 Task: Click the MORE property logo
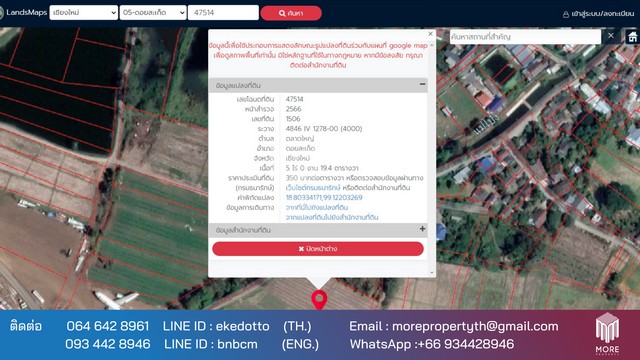(x=607, y=333)
